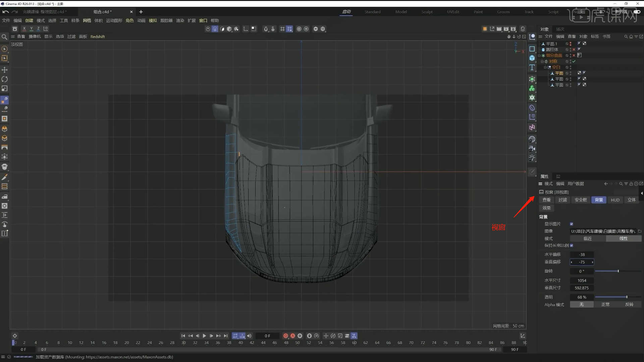The height and width of the screenshot is (362, 644).
Task: Toggle sound icon in timeline controls
Action: [249, 336]
